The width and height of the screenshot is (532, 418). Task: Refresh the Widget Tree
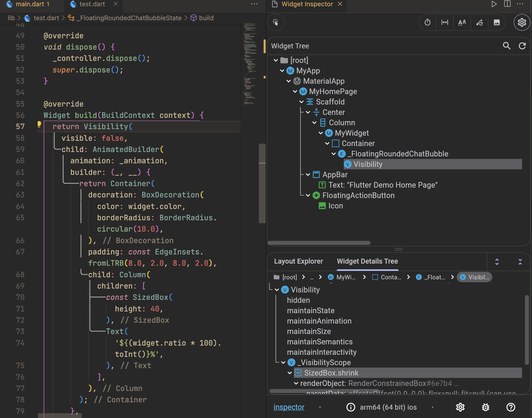(522, 46)
